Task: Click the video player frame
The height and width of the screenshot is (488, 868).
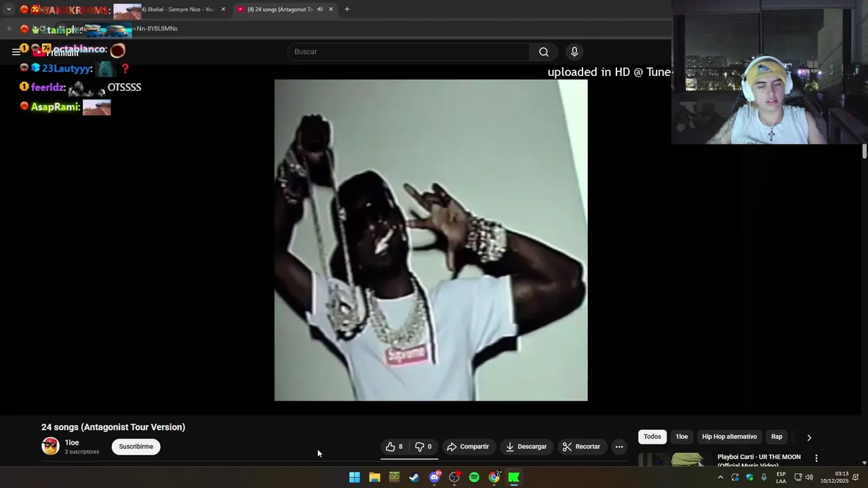Action: [x=431, y=240]
